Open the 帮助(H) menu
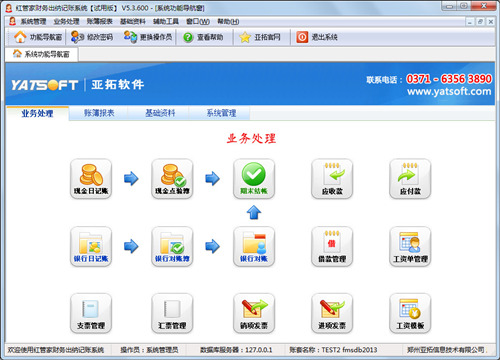500x360 pixels. (x=228, y=22)
